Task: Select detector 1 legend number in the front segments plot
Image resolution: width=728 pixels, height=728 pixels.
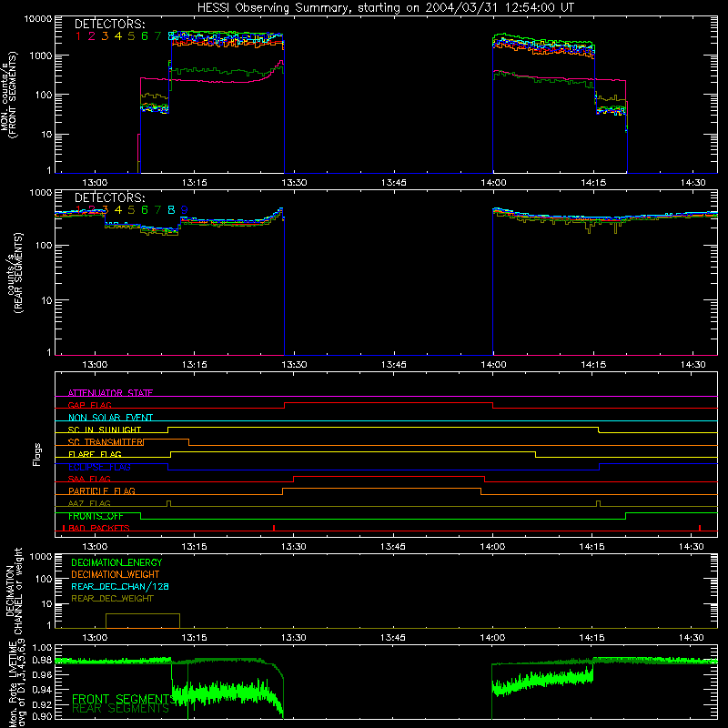Action: 78,36
